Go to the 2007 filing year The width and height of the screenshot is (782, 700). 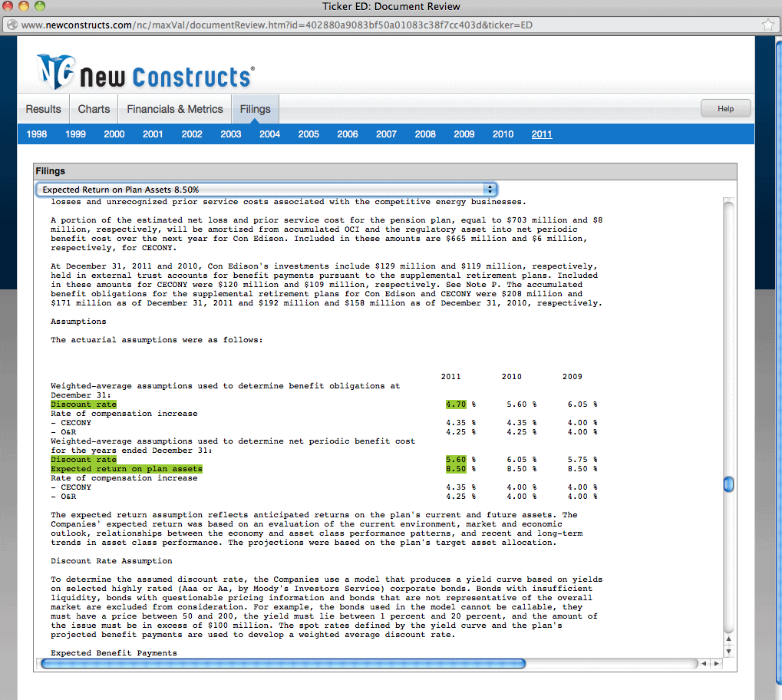click(386, 134)
